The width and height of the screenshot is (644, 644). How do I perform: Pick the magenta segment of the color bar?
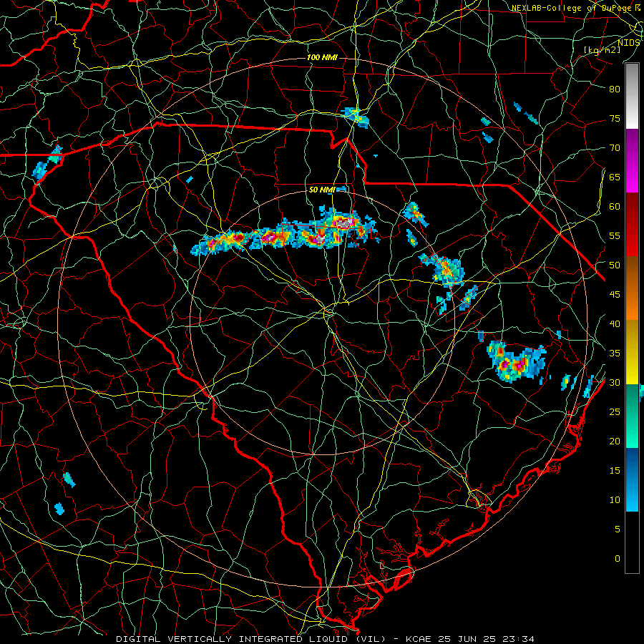(x=632, y=161)
